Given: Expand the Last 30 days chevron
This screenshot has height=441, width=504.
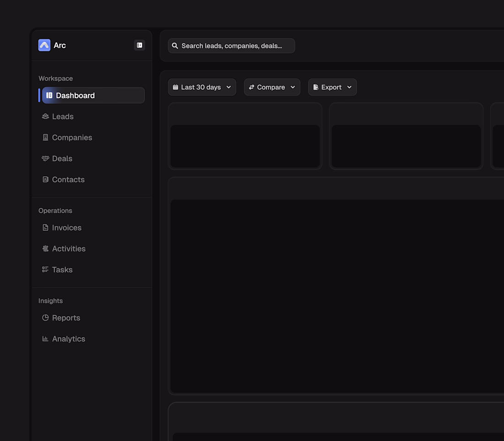Looking at the screenshot, I should [x=229, y=87].
